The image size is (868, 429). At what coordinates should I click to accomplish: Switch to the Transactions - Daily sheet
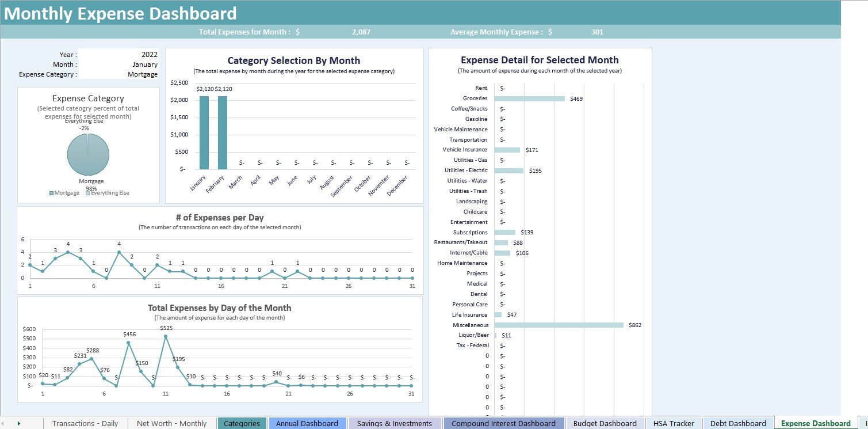tap(85, 423)
